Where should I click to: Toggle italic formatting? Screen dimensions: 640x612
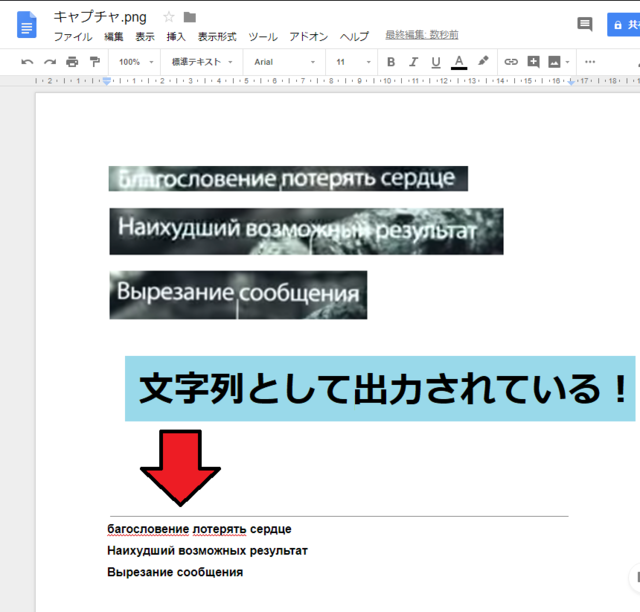tap(413, 62)
